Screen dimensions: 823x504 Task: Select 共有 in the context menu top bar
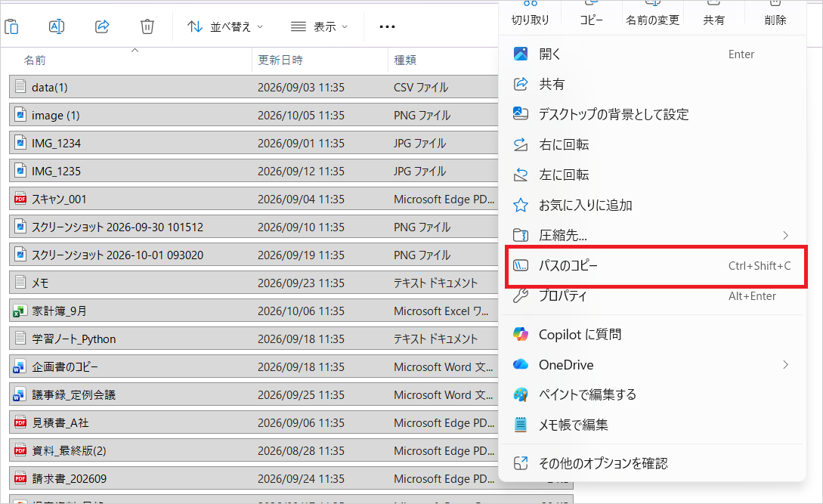click(714, 20)
